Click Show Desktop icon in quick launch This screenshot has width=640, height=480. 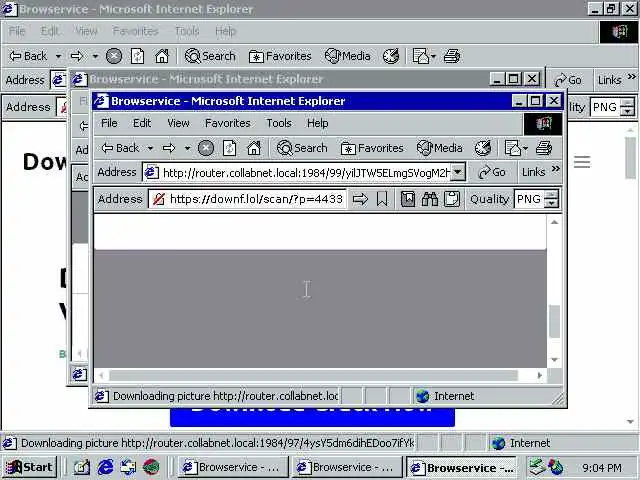pos(82,467)
